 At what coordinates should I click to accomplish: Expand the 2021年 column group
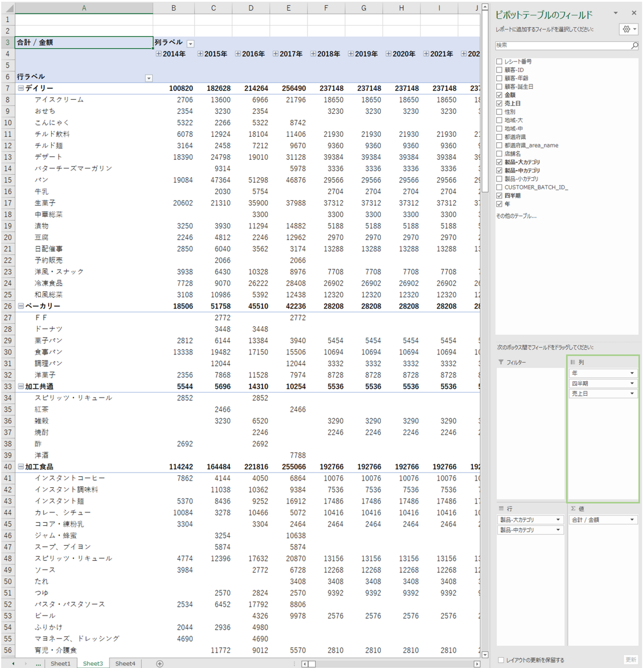(x=426, y=54)
